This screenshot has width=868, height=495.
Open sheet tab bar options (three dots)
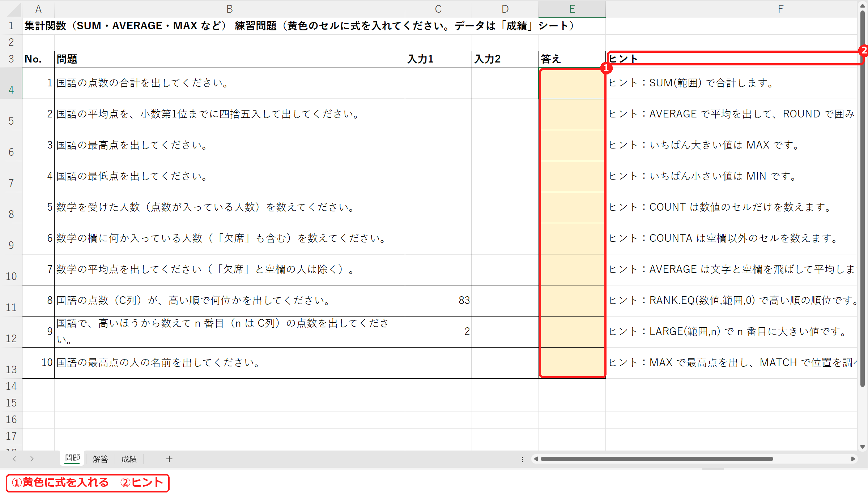522,459
